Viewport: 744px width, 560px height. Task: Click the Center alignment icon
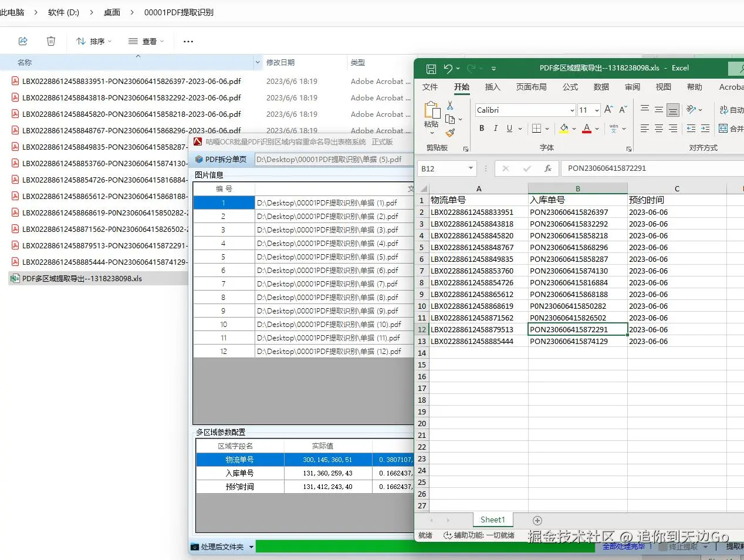pos(659,128)
